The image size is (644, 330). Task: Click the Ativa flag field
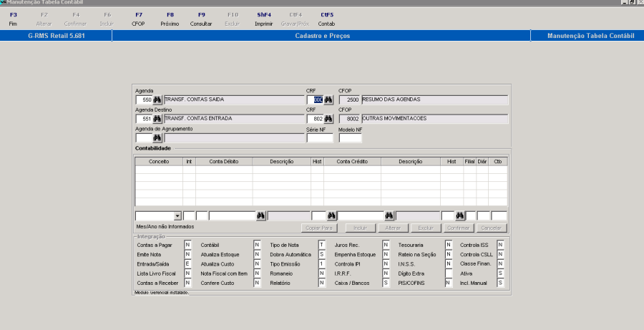(500, 273)
